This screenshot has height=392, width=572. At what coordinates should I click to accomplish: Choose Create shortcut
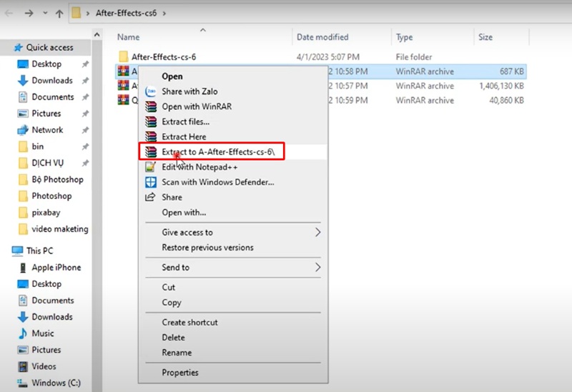(x=189, y=323)
